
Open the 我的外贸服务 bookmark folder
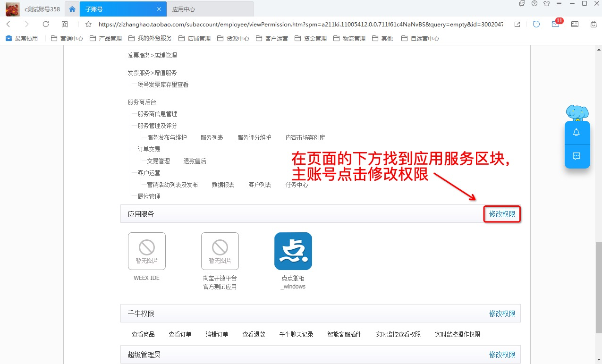pyautogui.click(x=150, y=39)
